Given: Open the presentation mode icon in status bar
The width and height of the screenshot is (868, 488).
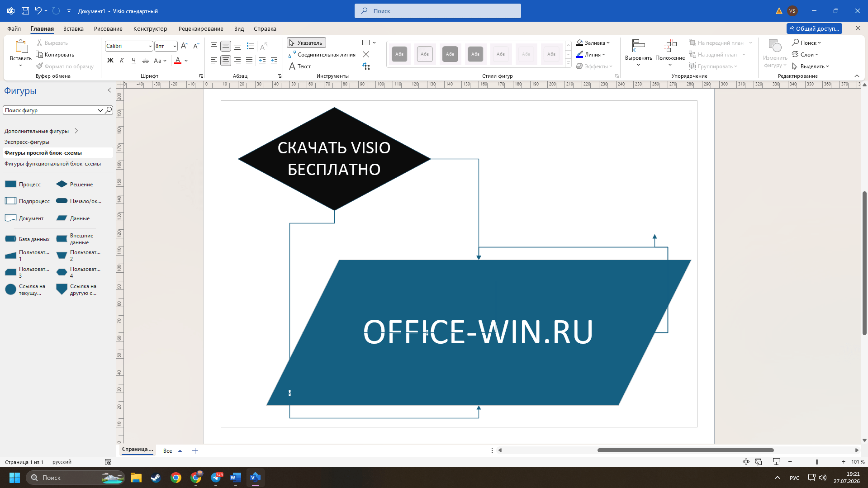Looking at the screenshot, I should pos(776,462).
